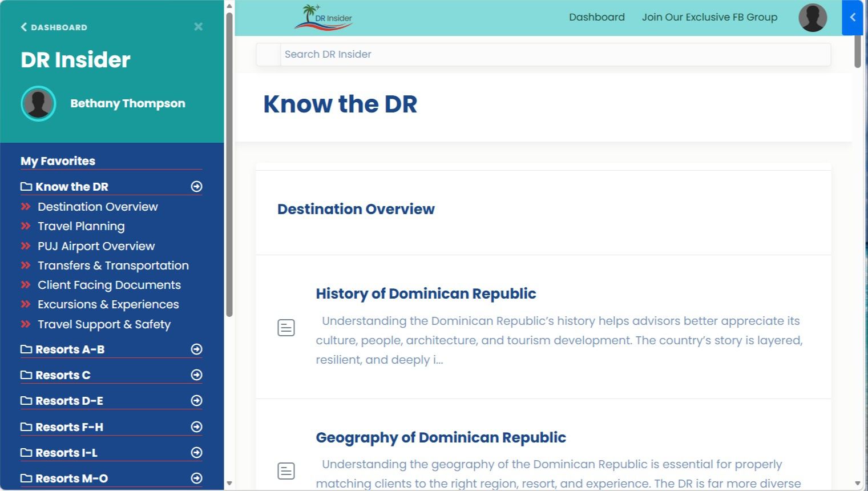Viewport: 868px width, 491px height.
Task: Click the folder icon next to Resorts D-E
Action: (26, 401)
